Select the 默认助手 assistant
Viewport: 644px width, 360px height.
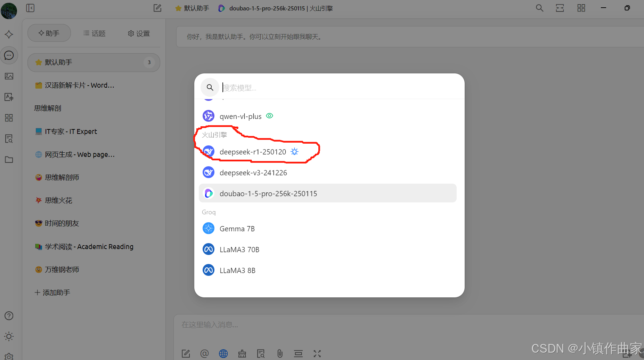pos(94,63)
